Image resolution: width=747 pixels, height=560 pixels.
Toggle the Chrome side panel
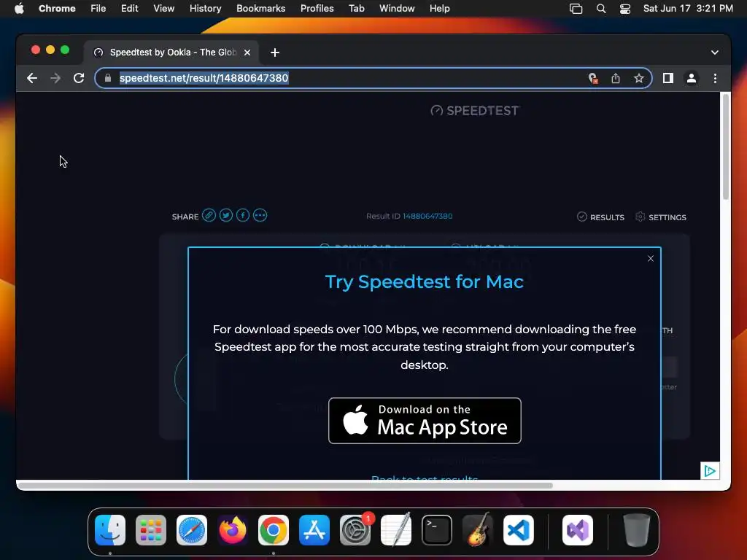pos(668,78)
